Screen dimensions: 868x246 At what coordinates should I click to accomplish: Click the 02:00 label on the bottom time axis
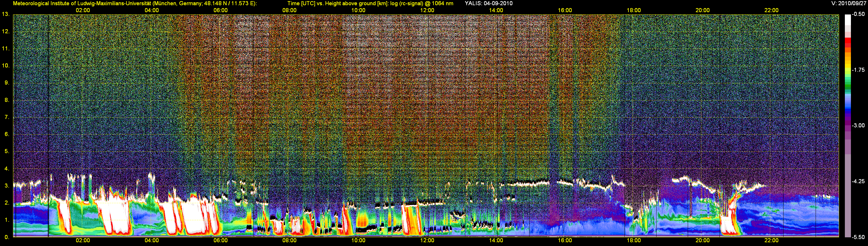point(82,241)
